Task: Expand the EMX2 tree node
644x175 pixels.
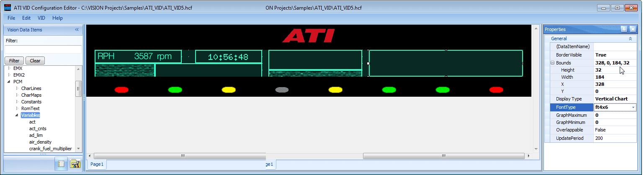Action: 9,75
